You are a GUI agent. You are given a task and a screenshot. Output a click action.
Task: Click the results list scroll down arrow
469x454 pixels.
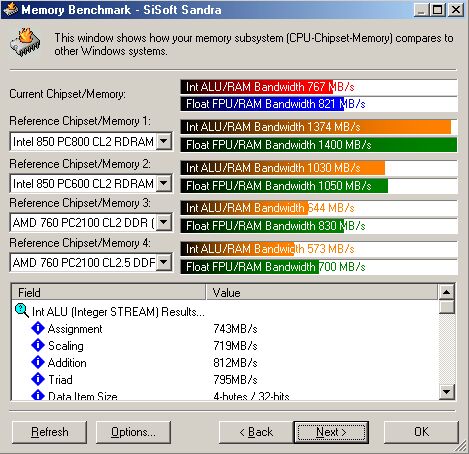447,391
